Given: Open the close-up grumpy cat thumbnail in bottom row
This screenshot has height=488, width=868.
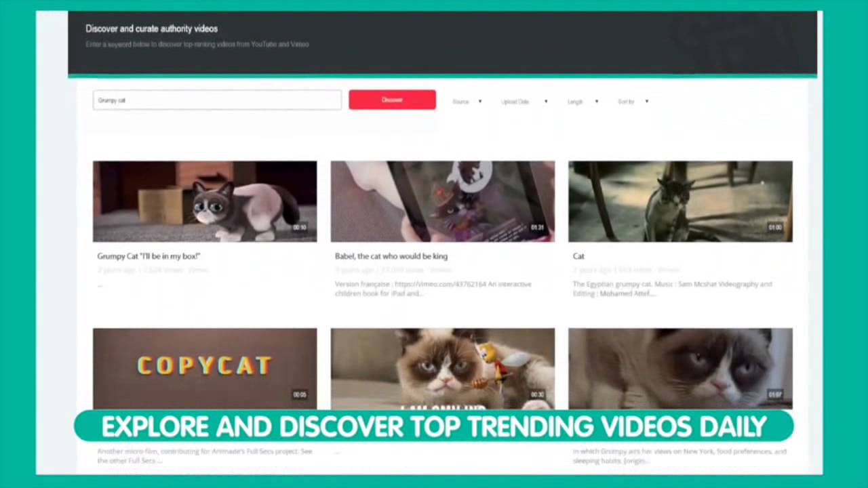Looking at the screenshot, I should [680, 369].
